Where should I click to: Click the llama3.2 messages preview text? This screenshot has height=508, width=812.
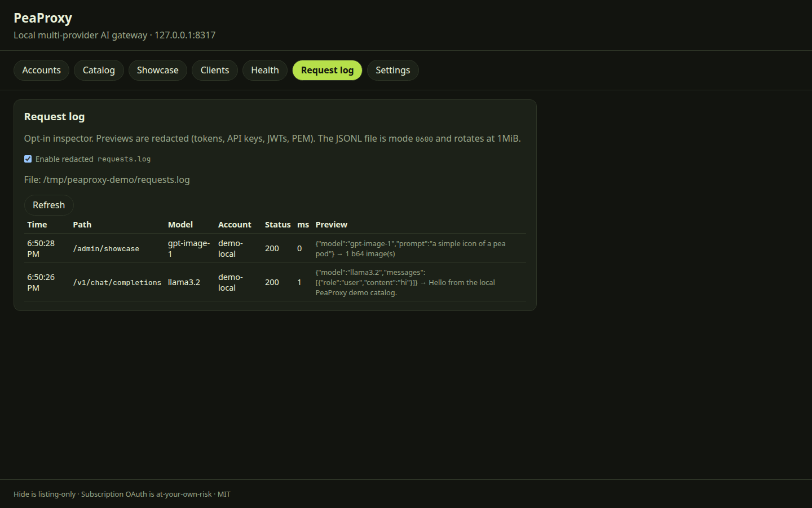[x=405, y=282]
